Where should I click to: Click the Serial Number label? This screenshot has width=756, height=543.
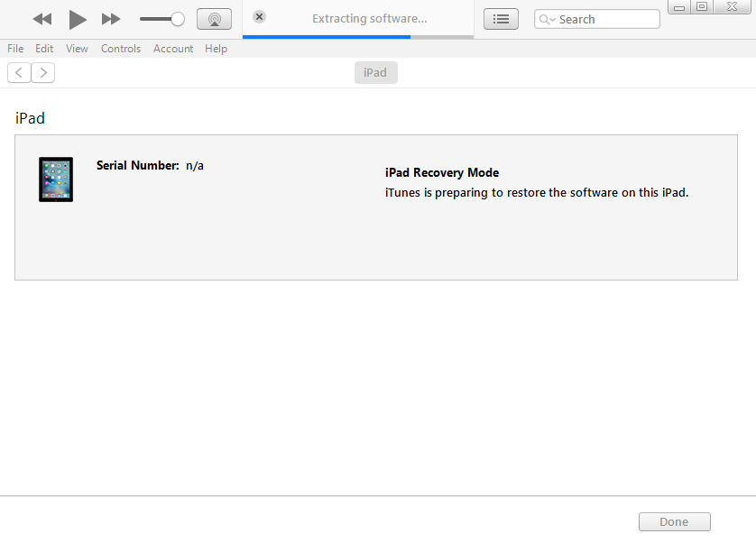pyautogui.click(x=137, y=165)
